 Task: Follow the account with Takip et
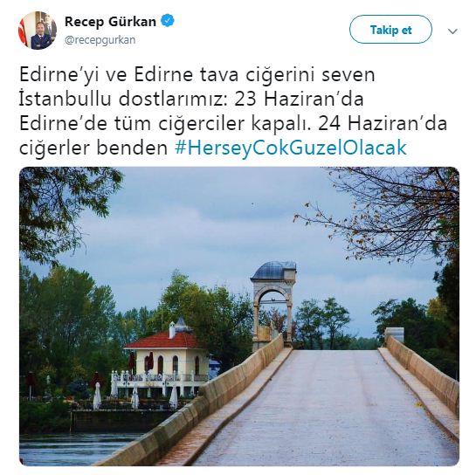(390, 30)
